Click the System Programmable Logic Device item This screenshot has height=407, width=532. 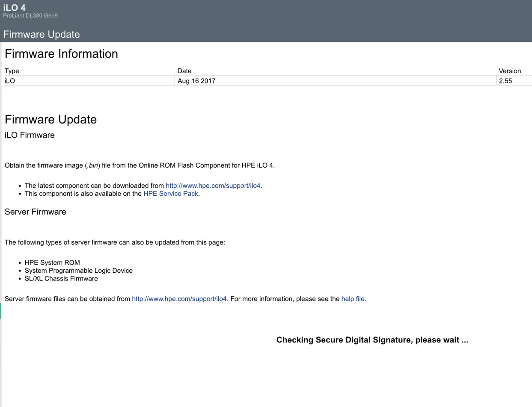79,271
